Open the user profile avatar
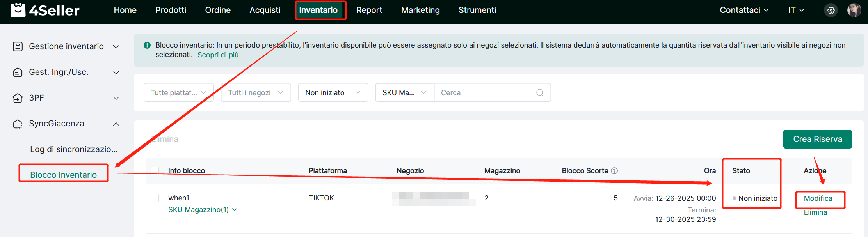 pyautogui.click(x=854, y=10)
